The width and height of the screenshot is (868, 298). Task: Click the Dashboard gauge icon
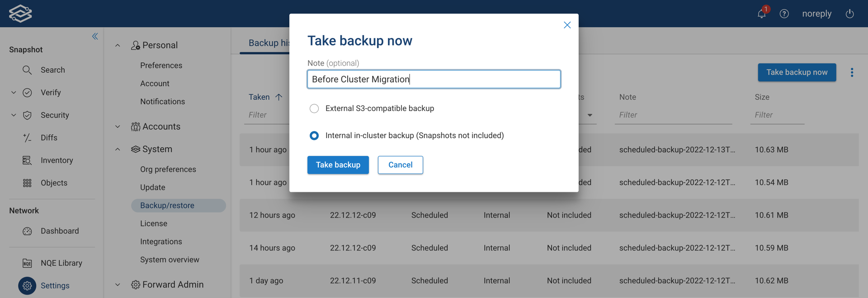click(27, 231)
